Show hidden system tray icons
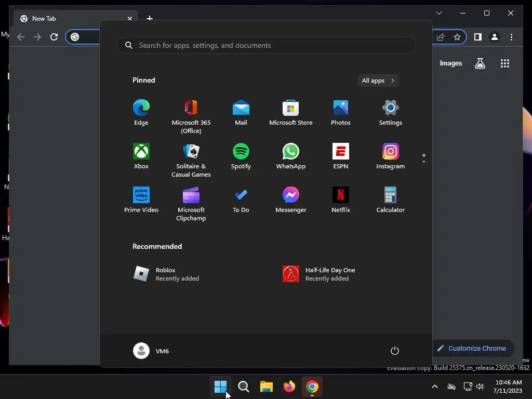This screenshot has width=532, height=399. click(435, 387)
